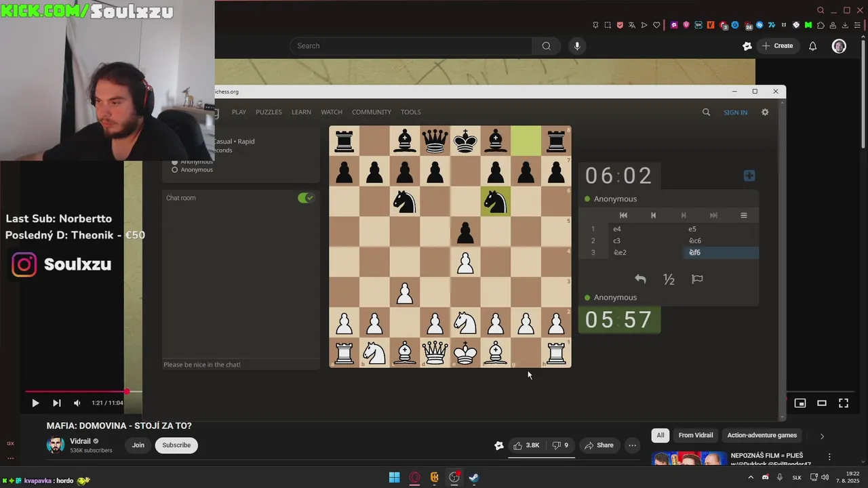868x488 pixels.
Task: Click the YouTube search magnifier button
Action: click(546, 46)
